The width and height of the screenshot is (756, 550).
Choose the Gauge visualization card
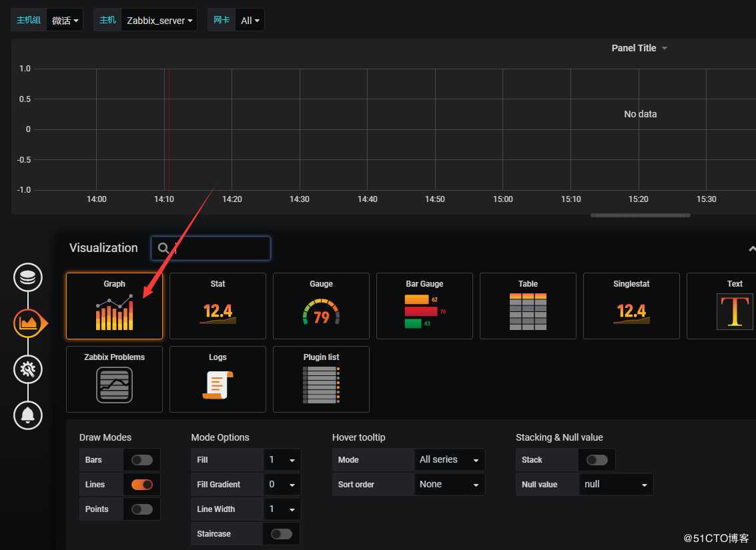tap(321, 306)
